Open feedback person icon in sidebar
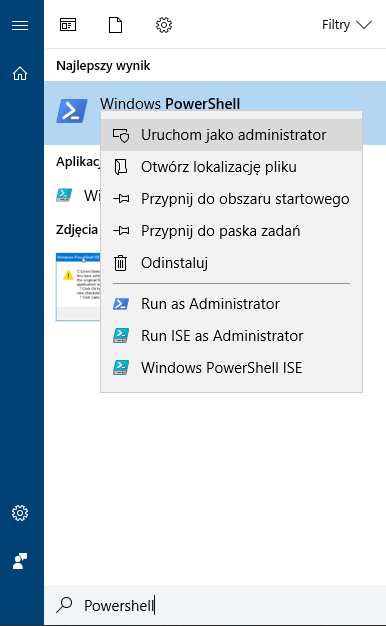This screenshot has width=386, height=626. [20, 561]
